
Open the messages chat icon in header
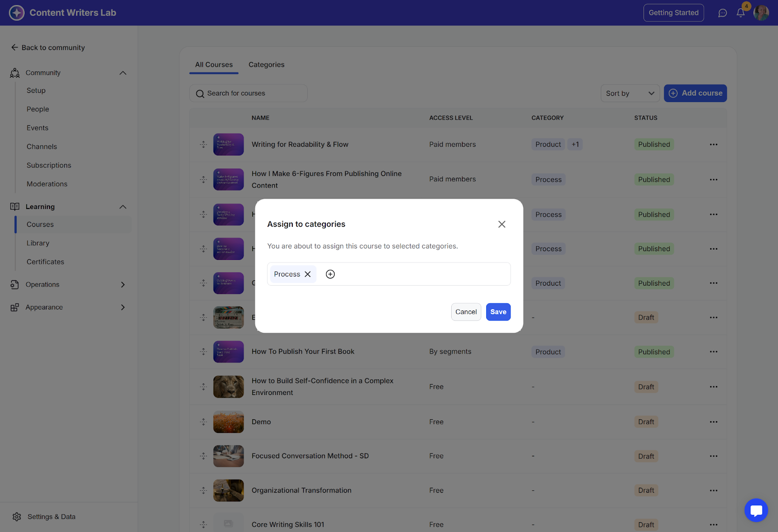click(x=723, y=13)
